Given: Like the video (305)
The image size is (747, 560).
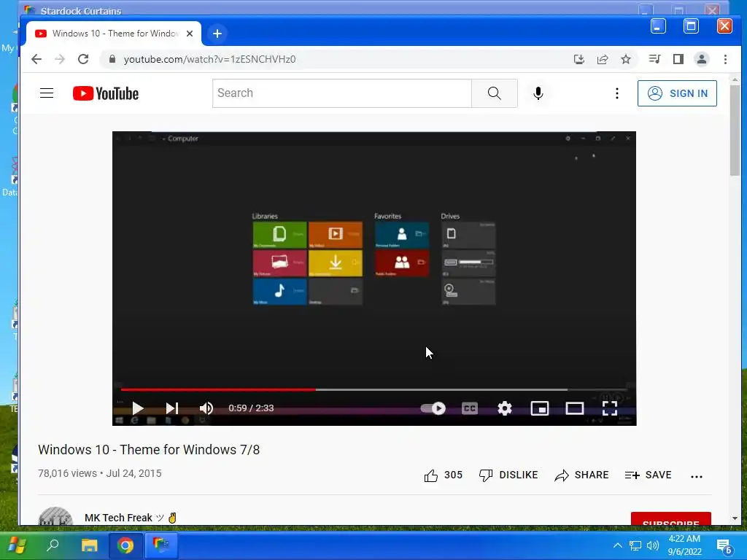Looking at the screenshot, I should tap(443, 475).
